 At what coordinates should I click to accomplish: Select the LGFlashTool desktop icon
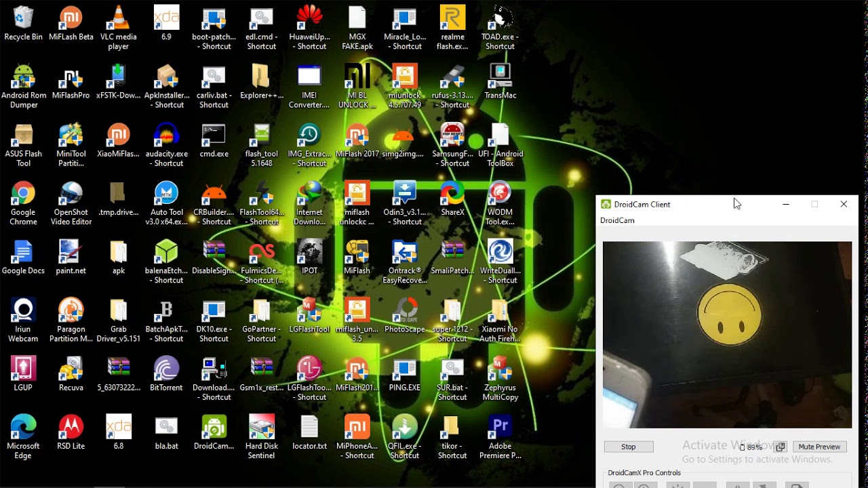point(309,316)
